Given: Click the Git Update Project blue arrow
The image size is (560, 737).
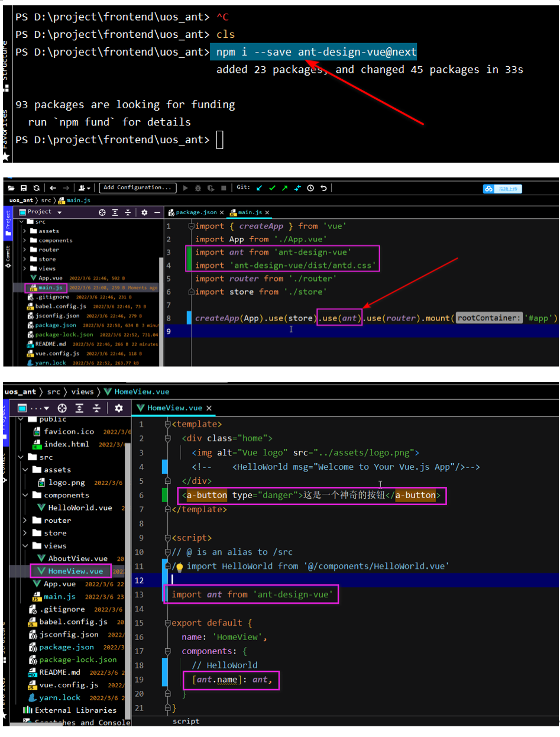Looking at the screenshot, I should point(259,188).
